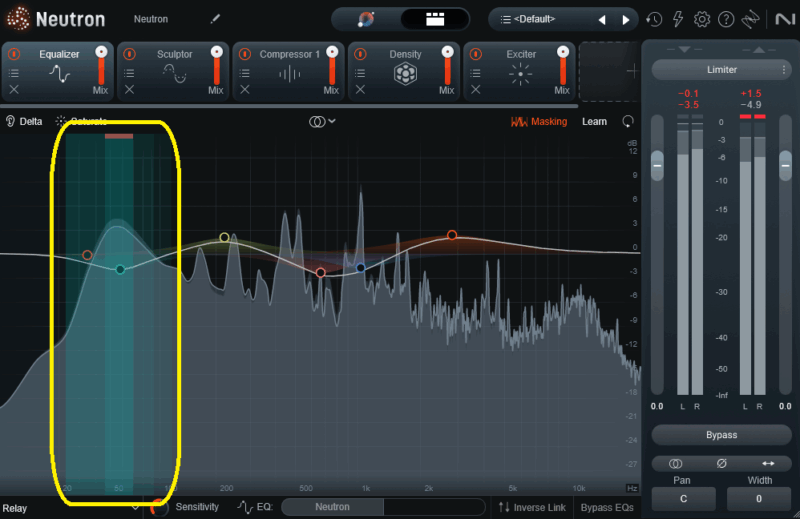Viewport: 800px width, 519px height.
Task: Bypass the Sculptor module power button
Action: (x=129, y=54)
